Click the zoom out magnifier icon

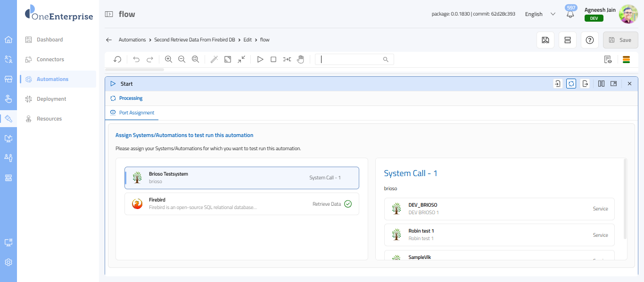click(182, 59)
